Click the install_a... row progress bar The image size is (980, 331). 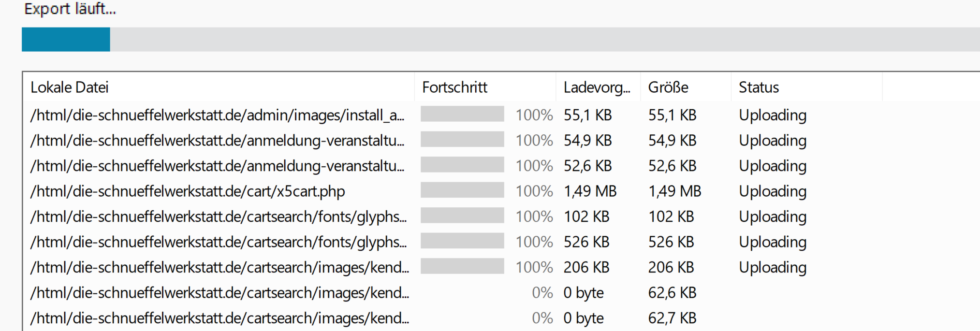coord(462,114)
